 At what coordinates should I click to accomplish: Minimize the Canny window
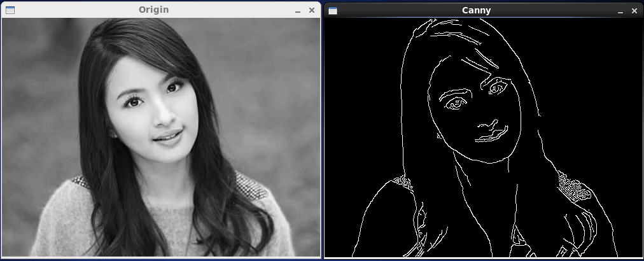(620, 11)
